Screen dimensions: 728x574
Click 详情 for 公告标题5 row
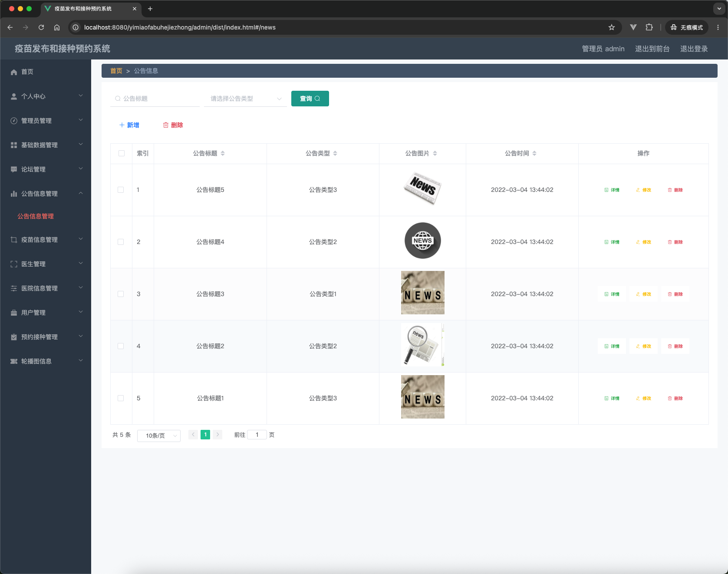click(x=612, y=190)
